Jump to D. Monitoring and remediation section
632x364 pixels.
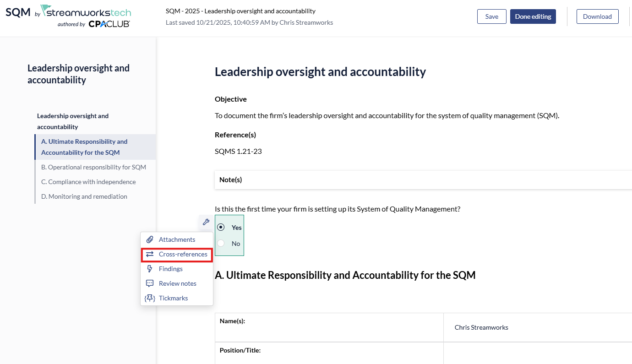(x=84, y=196)
